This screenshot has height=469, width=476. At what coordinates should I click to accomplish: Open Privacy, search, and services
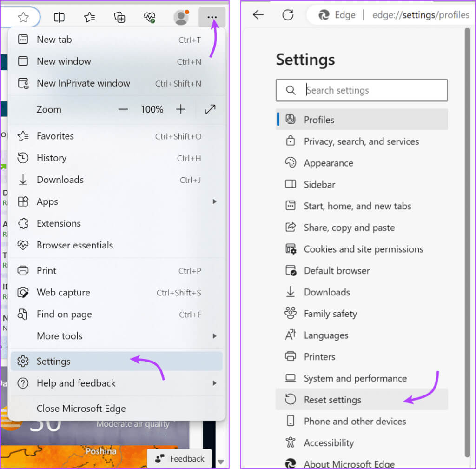(x=362, y=141)
